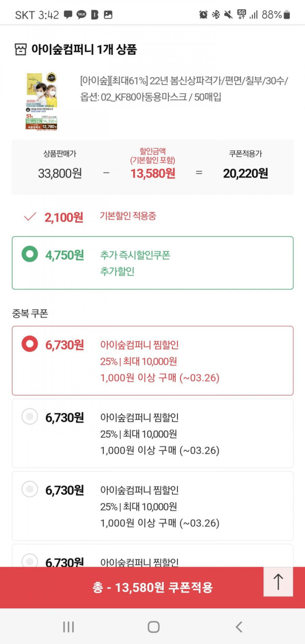
Task: Tap the scroll-to-top arrow button
Action: [278, 581]
